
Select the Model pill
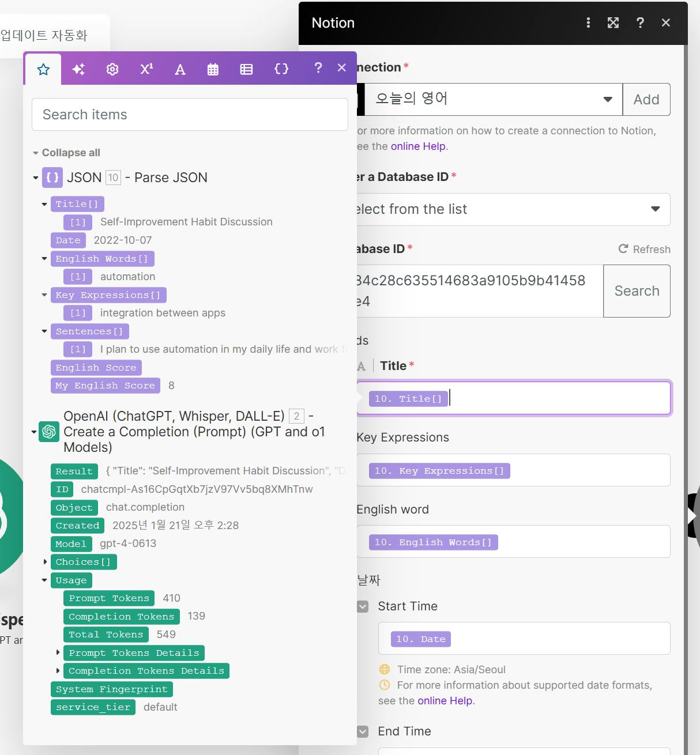(x=71, y=544)
